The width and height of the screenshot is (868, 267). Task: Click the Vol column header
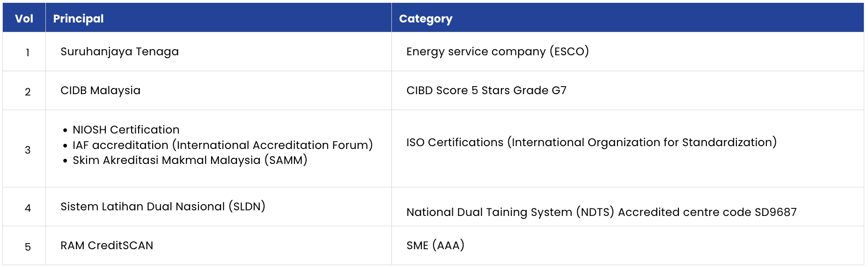(24, 18)
